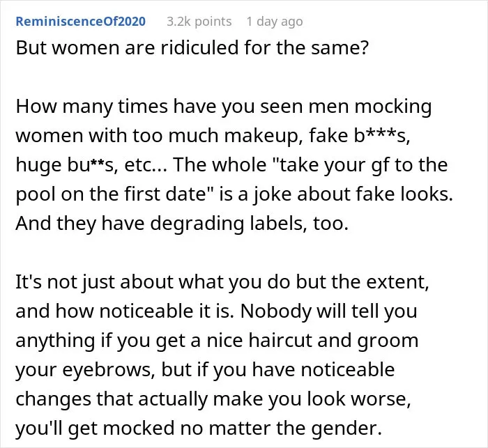
Task: Click the word 'Nobody' in the last paragraph
Action: [x=276, y=311]
